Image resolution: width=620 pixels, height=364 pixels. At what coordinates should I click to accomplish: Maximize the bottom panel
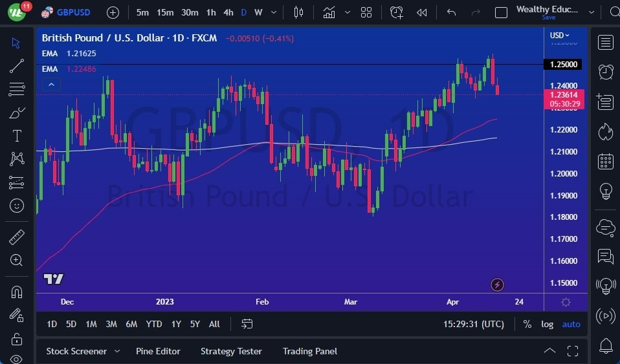point(573,350)
